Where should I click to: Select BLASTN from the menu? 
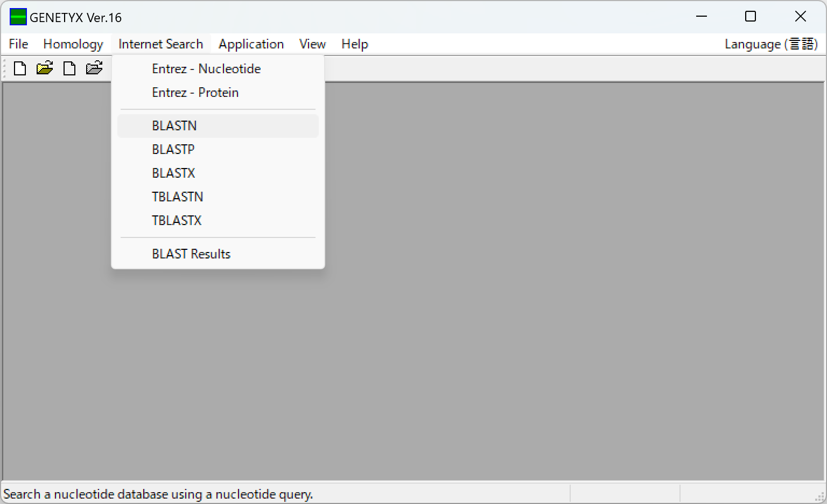pyautogui.click(x=218, y=126)
